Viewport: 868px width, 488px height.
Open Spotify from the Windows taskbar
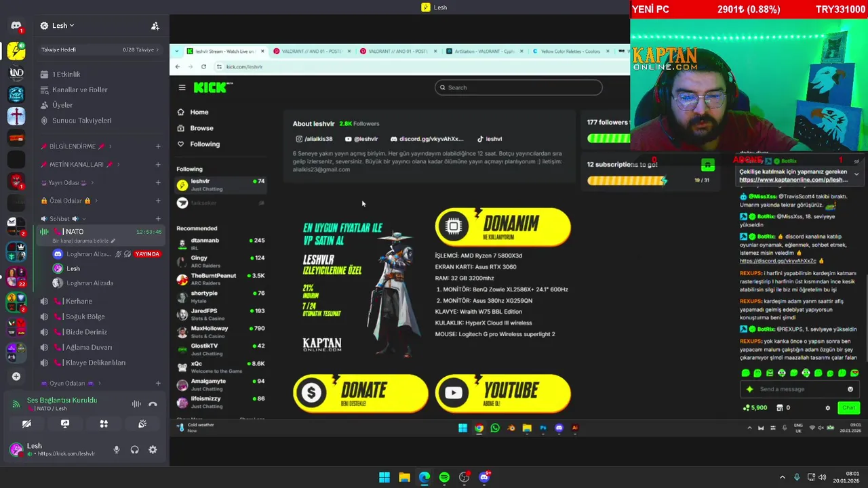pyautogui.click(x=444, y=477)
